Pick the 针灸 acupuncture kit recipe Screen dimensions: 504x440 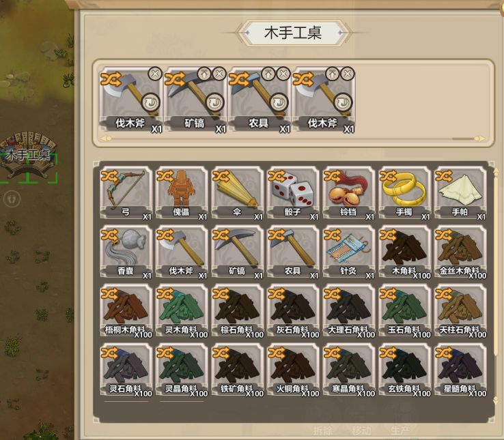click(349, 252)
